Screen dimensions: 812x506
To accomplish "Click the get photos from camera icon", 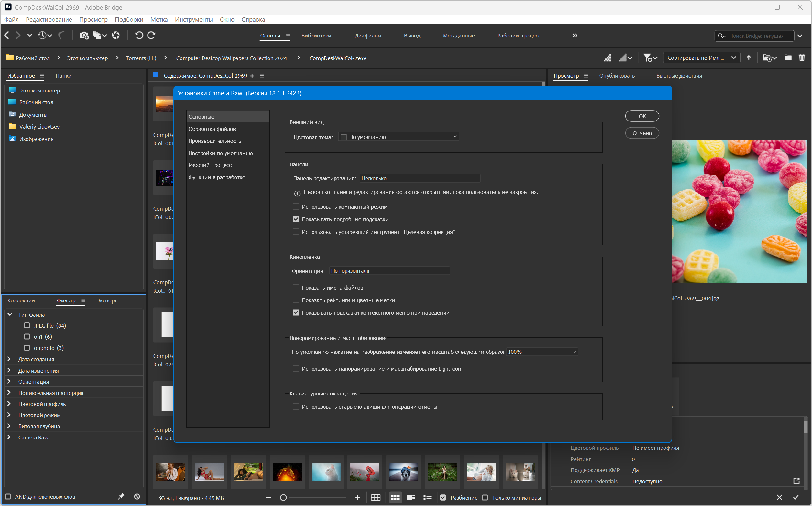I will click(84, 35).
